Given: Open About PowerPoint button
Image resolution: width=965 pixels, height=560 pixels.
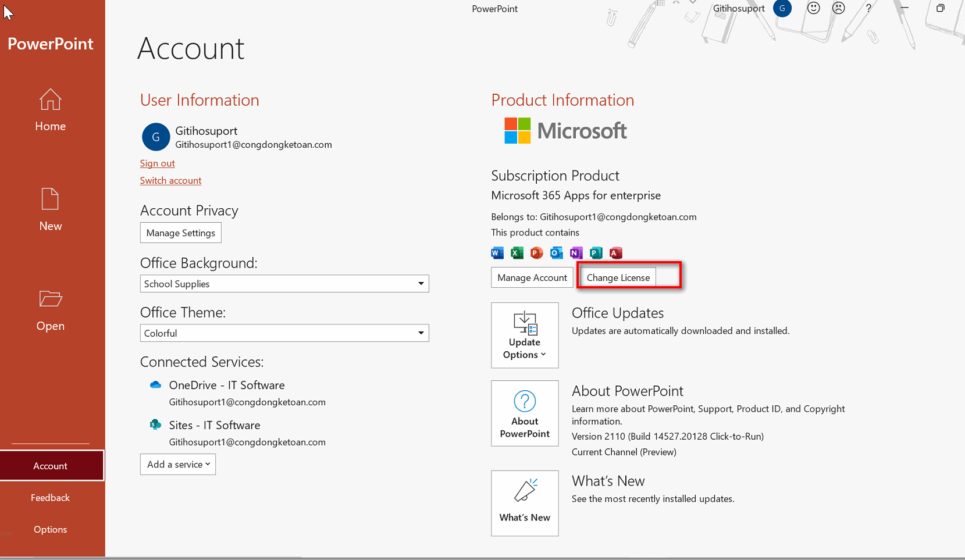Looking at the screenshot, I should coord(525,413).
